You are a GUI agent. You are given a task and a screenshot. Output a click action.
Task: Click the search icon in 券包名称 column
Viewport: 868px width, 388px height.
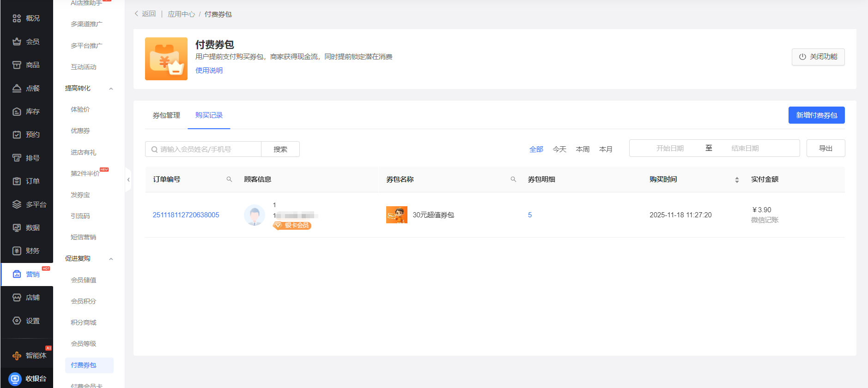[513, 179]
